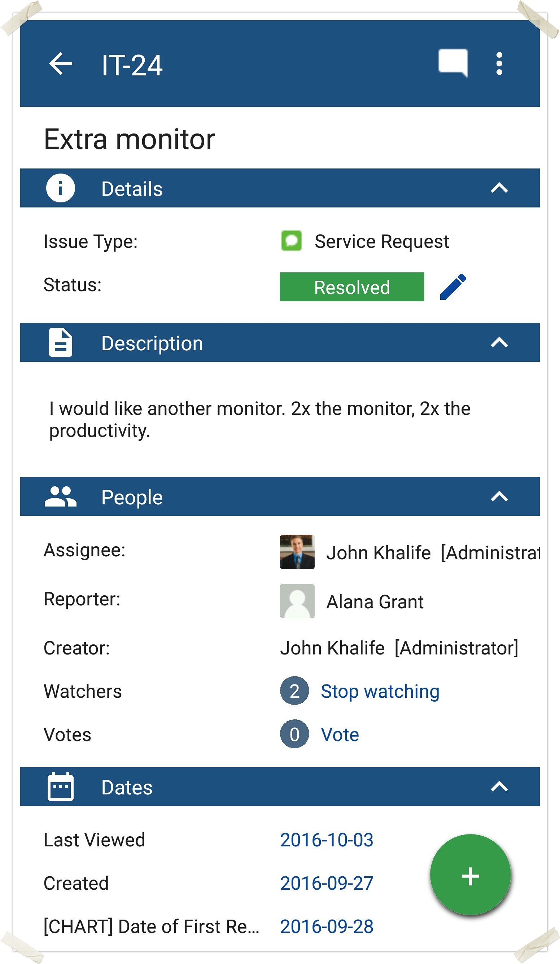
Task: Tap the back arrow icon
Action: point(60,63)
